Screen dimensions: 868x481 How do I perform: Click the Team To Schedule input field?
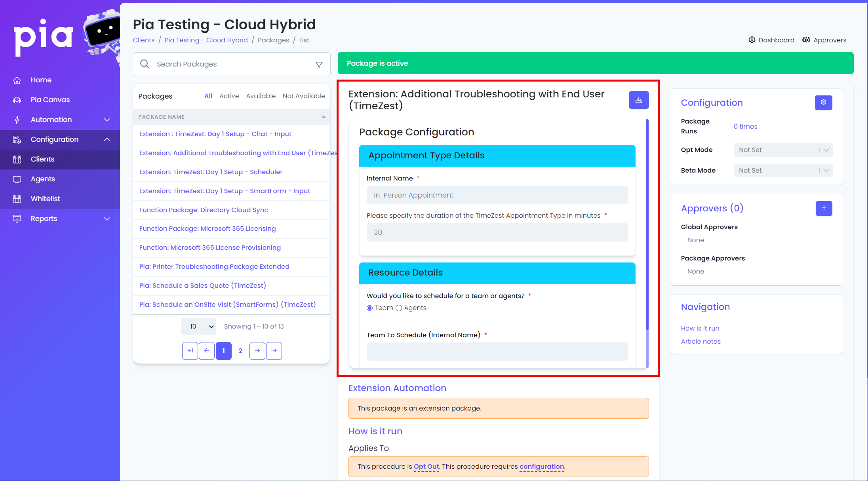coord(497,352)
